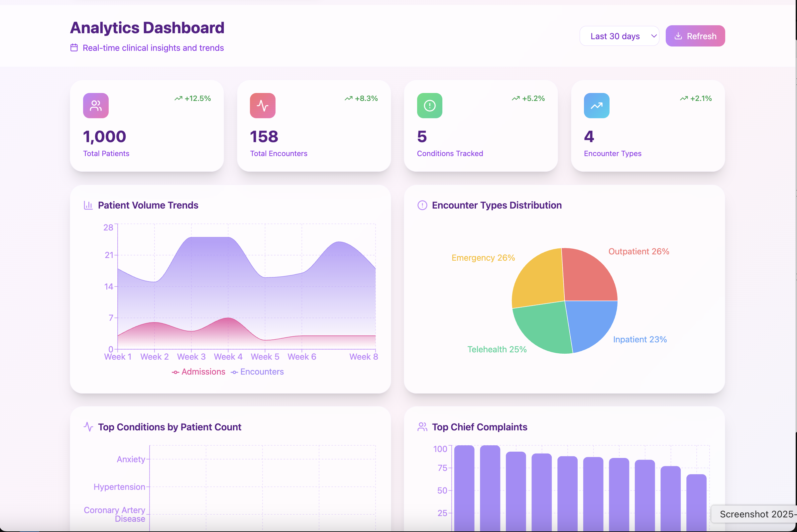Click the calendar icon beside the subtitle

(x=74, y=47)
